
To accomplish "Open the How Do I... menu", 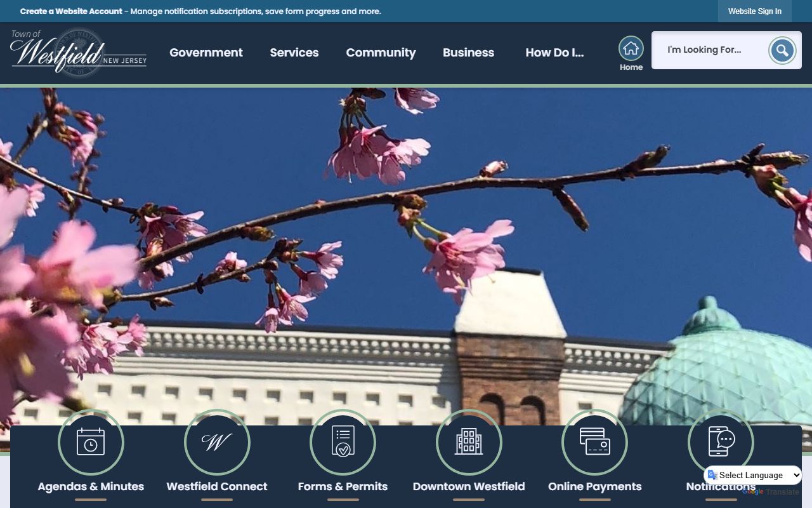I will [554, 53].
